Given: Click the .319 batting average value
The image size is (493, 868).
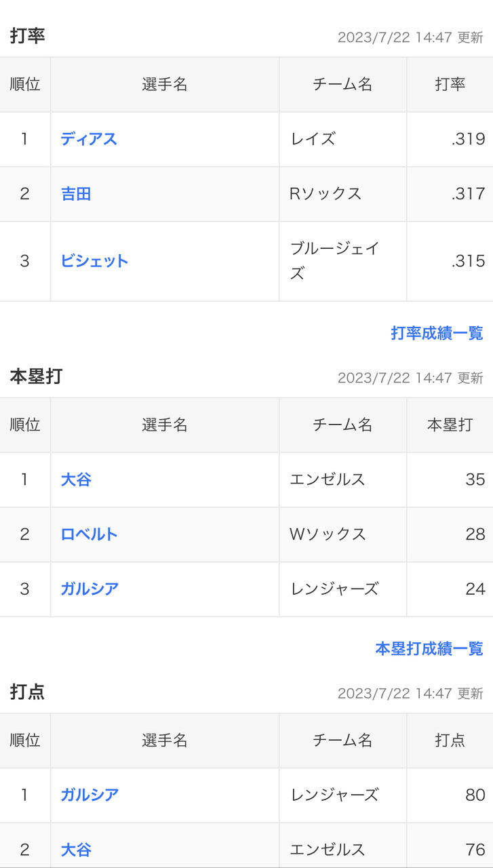Looking at the screenshot, I should click(x=468, y=139).
